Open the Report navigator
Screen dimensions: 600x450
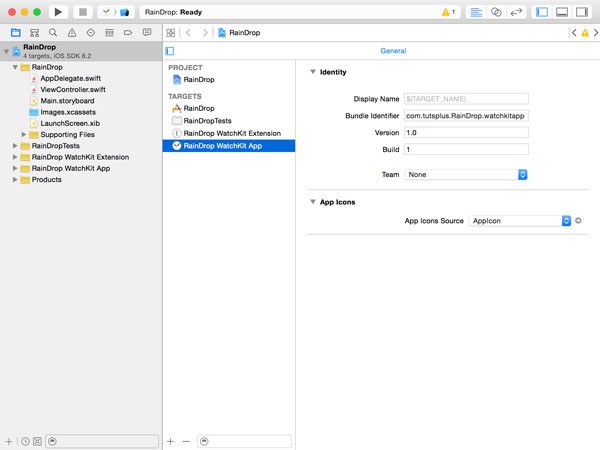(x=147, y=33)
